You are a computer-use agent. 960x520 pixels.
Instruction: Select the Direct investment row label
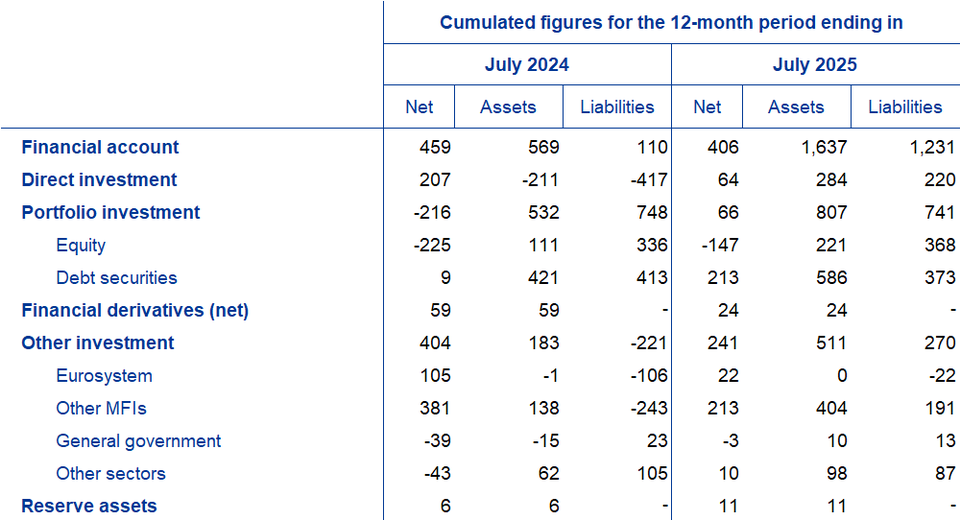[99, 180]
